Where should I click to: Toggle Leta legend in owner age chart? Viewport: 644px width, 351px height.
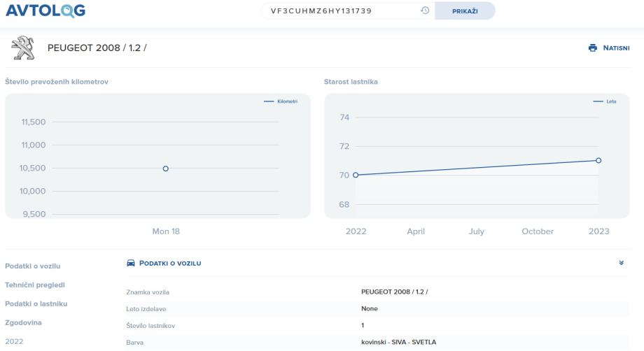605,101
